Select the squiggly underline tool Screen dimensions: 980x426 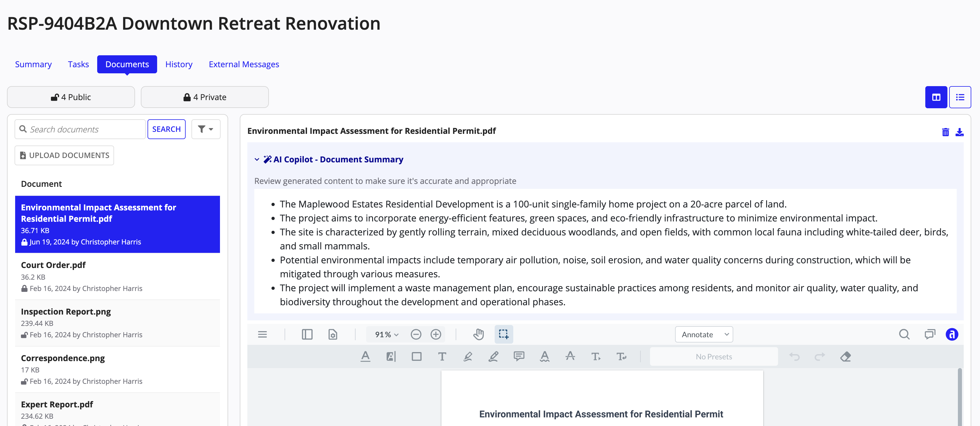coord(544,356)
